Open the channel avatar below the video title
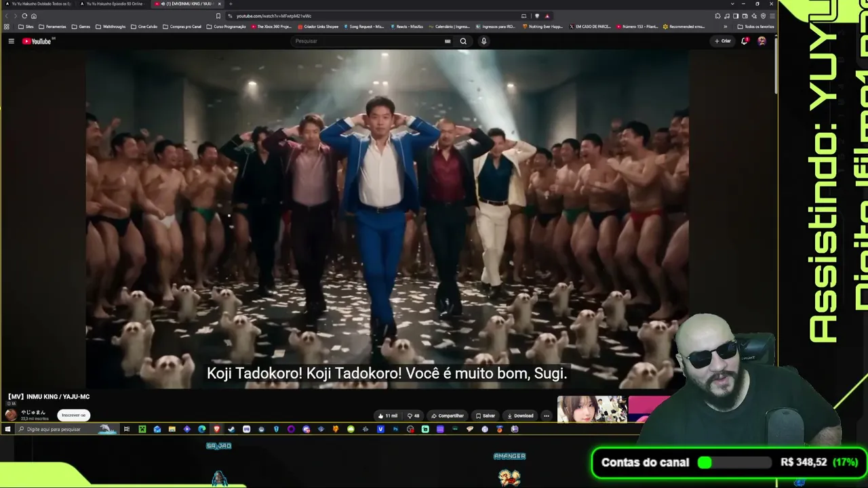This screenshot has width=868, height=488. point(11,415)
